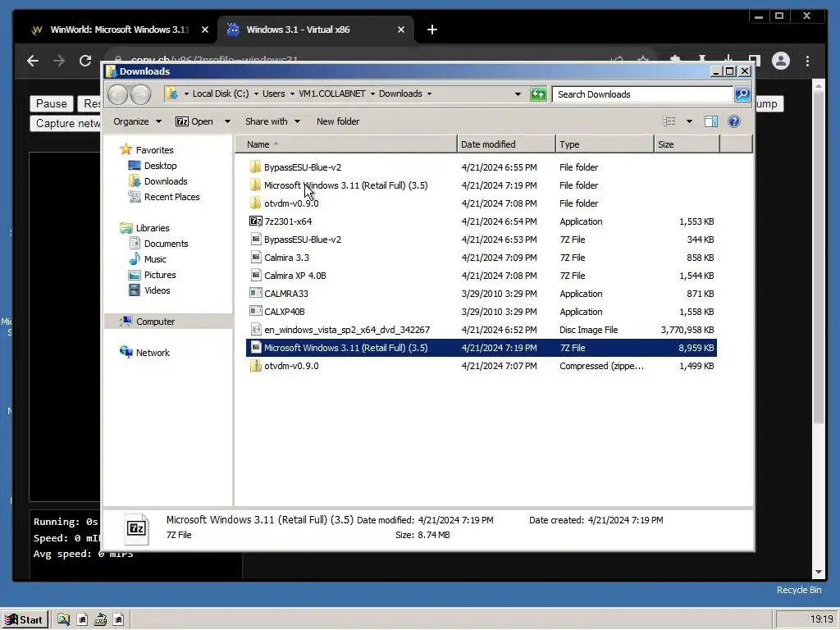The image size is (840, 630).
Task: Select the 7z2301-x64 application icon
Action: point(256,221)
